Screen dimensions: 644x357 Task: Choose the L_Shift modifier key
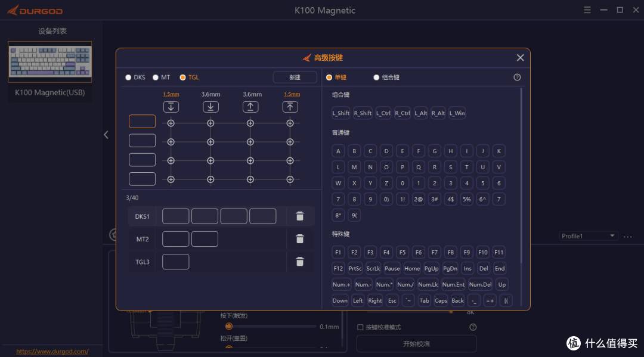tap(341, 113)
